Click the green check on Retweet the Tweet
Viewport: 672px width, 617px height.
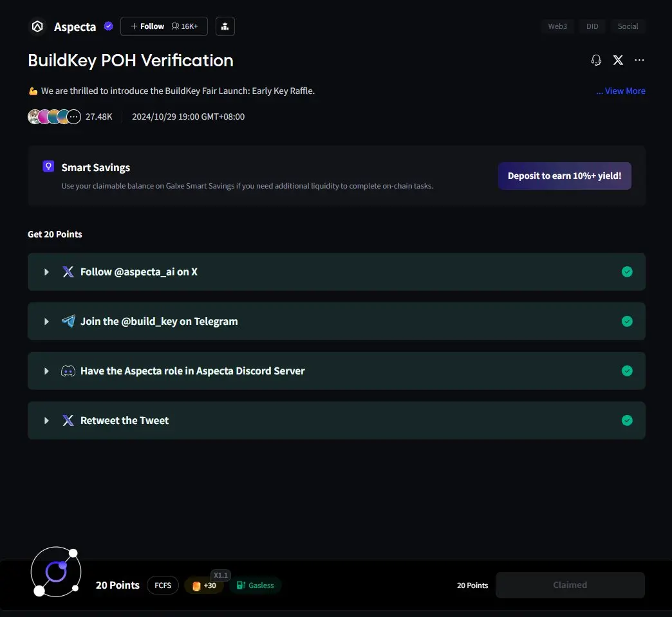coord(626,420)
